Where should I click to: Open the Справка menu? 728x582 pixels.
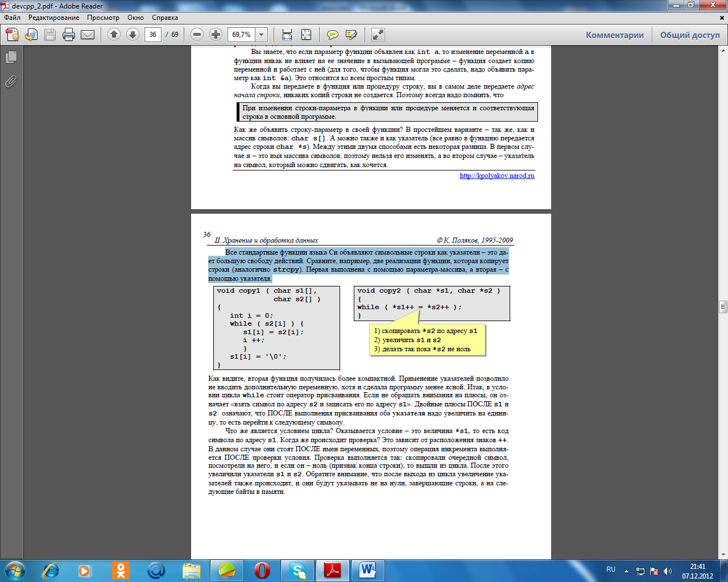click(x=165, y=18)
